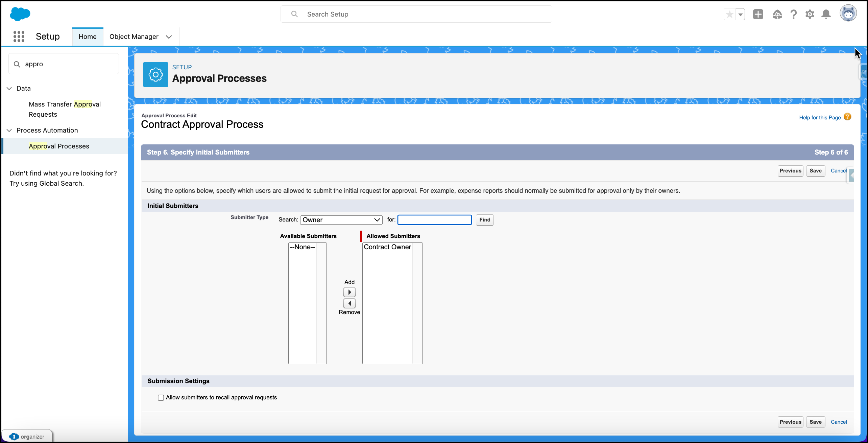Viewport: 868px width, 443px height.
Task: Select Approval Processes in the sidebar
Action: 59,146
